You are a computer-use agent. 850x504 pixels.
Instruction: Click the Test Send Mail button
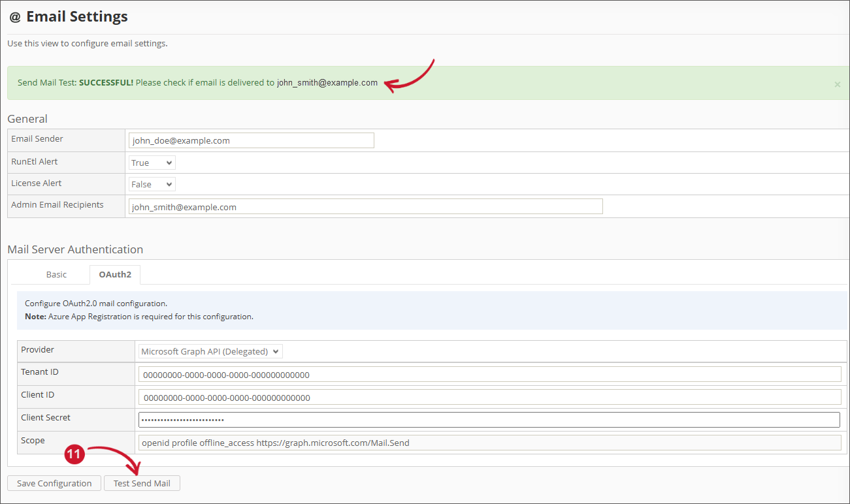(142, 482)
